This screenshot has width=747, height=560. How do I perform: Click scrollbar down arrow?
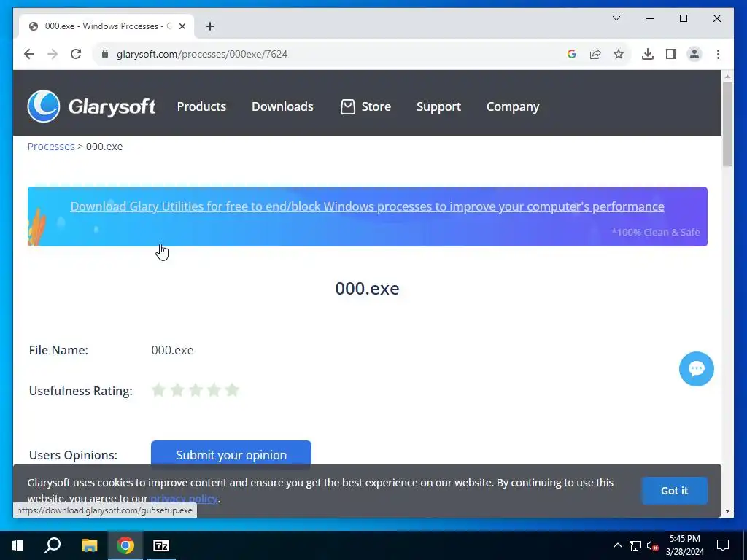click(727, 511)
